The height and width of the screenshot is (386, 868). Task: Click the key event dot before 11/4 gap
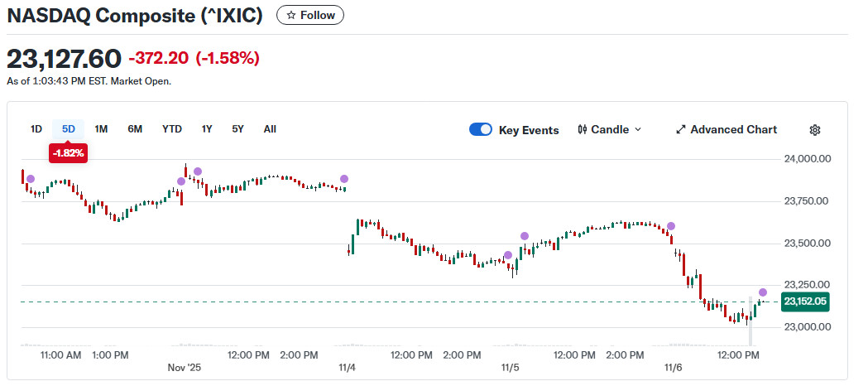coord(344,179)
